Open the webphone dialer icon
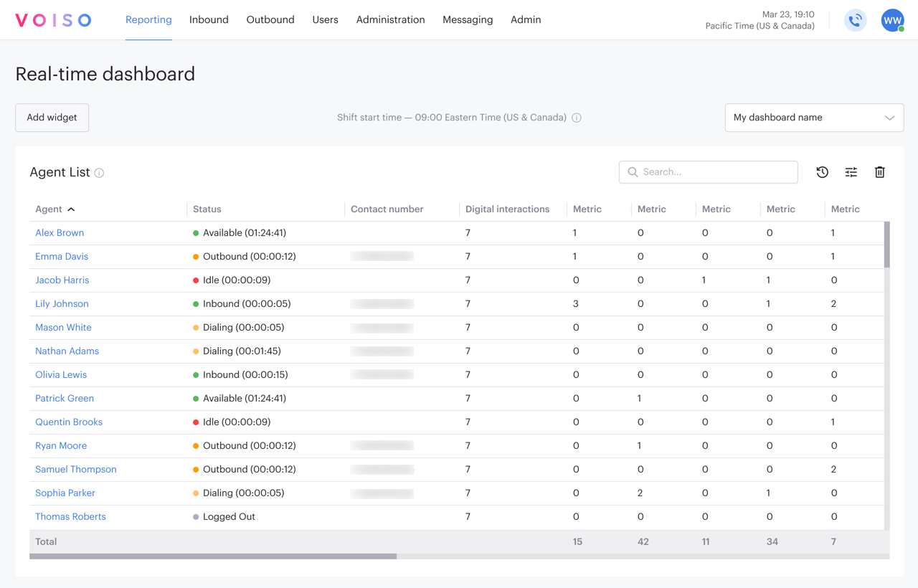Screen dimensions: 918x588 pyautogui.click(x=855, y=19)
